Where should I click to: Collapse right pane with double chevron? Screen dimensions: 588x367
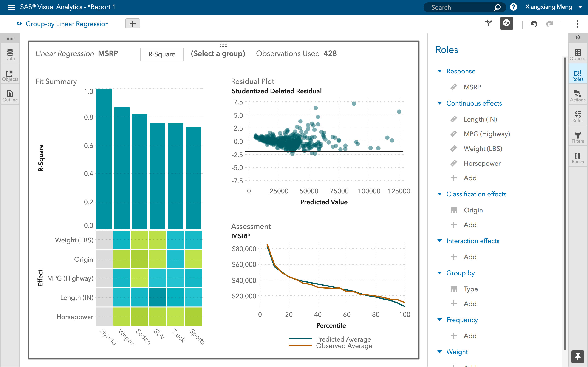tap(578, 37)
